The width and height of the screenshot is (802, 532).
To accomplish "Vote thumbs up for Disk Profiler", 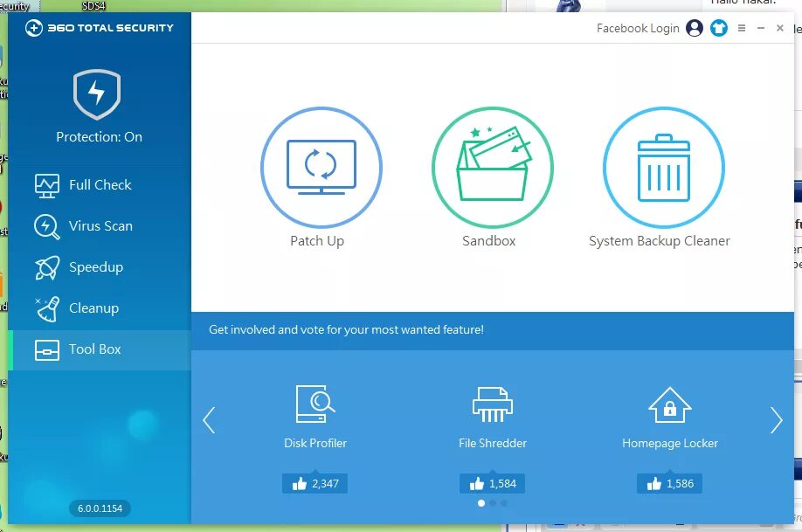I will click(x=315, y=483).
